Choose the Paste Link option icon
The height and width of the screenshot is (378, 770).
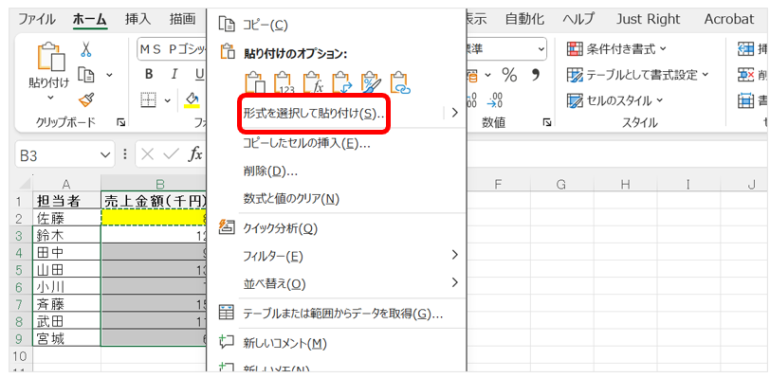[x=401, y=83]
